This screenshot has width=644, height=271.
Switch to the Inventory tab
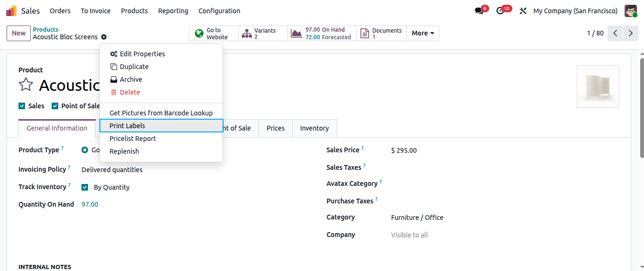click(314, 128)
